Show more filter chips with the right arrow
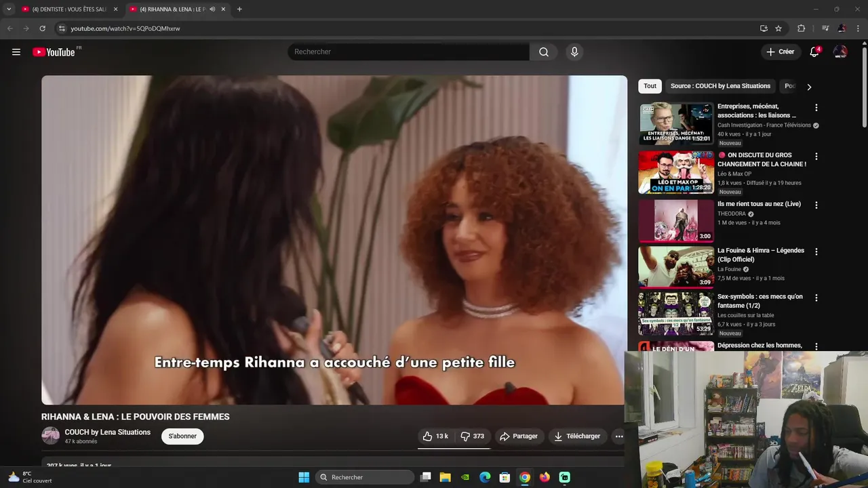Viewport: 868px width, 488px height. (x=809, y=87)
